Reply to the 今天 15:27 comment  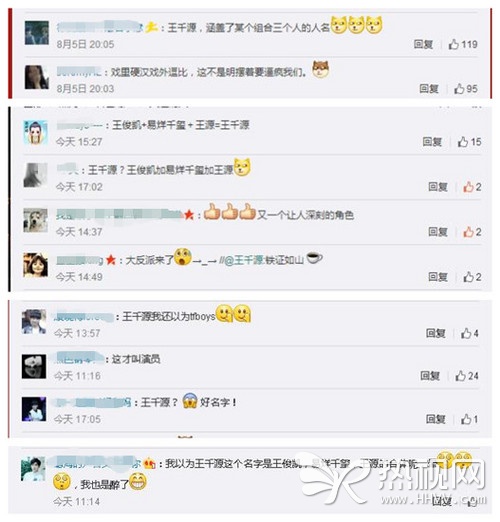tap(432, 142)
